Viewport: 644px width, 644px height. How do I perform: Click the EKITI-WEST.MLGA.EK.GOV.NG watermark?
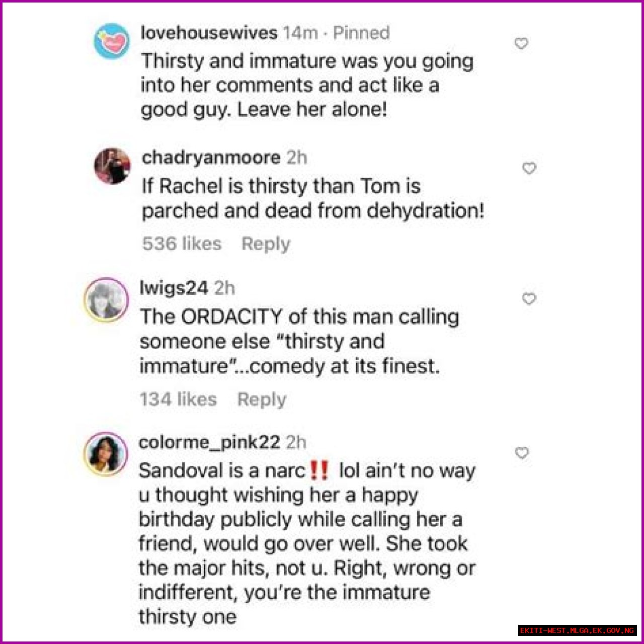coord(577,630)
